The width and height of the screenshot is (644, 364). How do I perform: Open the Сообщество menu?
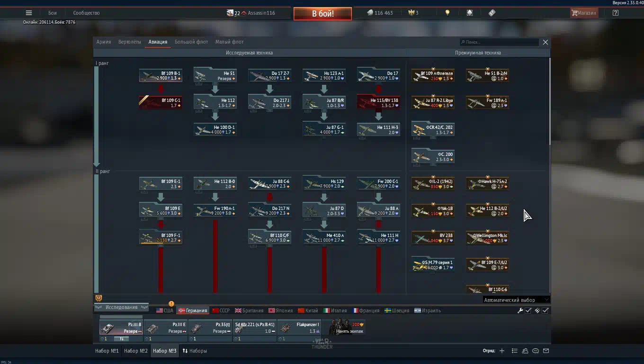click(86, 13)
